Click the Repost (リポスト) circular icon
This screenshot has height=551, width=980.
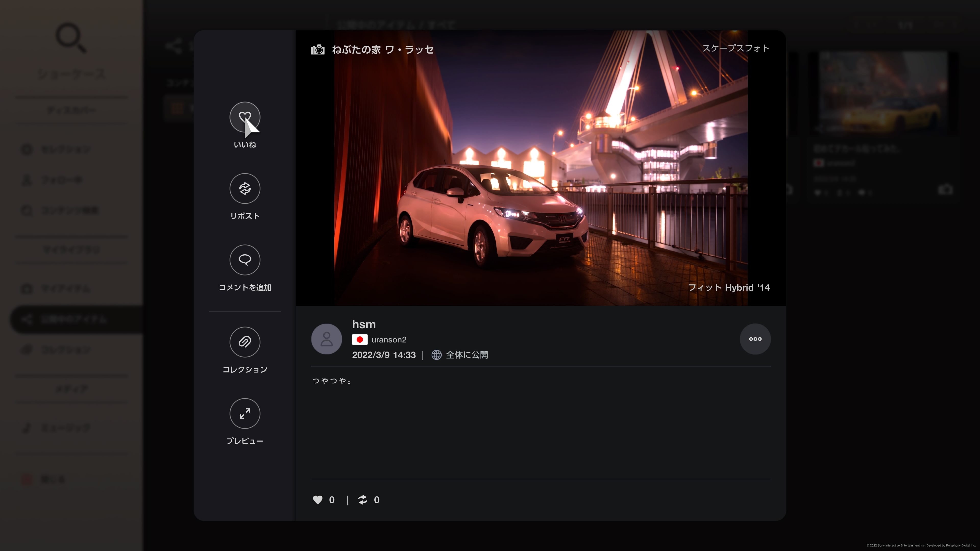click(x=245, y=188)
